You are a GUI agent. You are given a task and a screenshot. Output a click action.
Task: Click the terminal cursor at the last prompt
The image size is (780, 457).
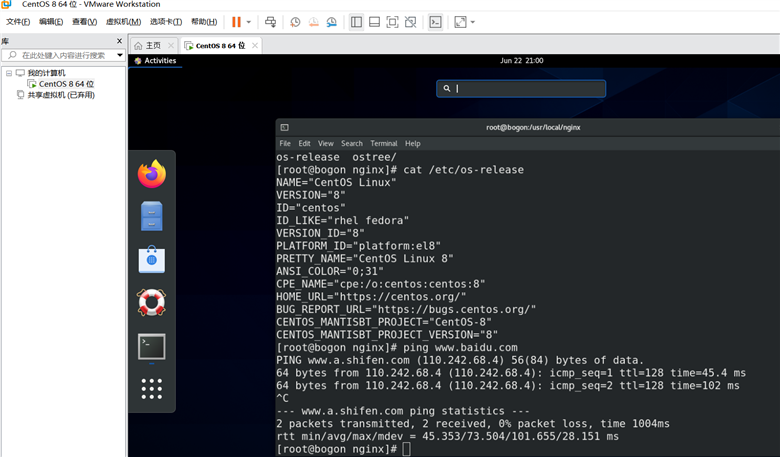[x=406, y=450]
